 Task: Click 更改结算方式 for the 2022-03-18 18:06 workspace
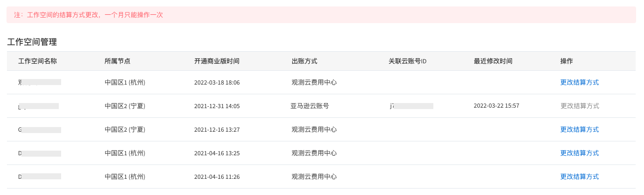point(579,82)
